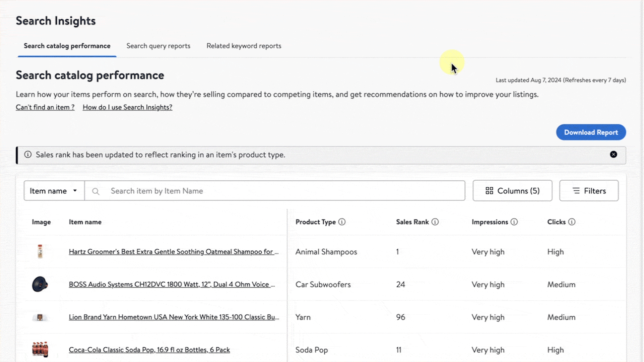Screen dimensions: 644x362
Task: Click the search magnifier icon
Action: click(96, 190)
